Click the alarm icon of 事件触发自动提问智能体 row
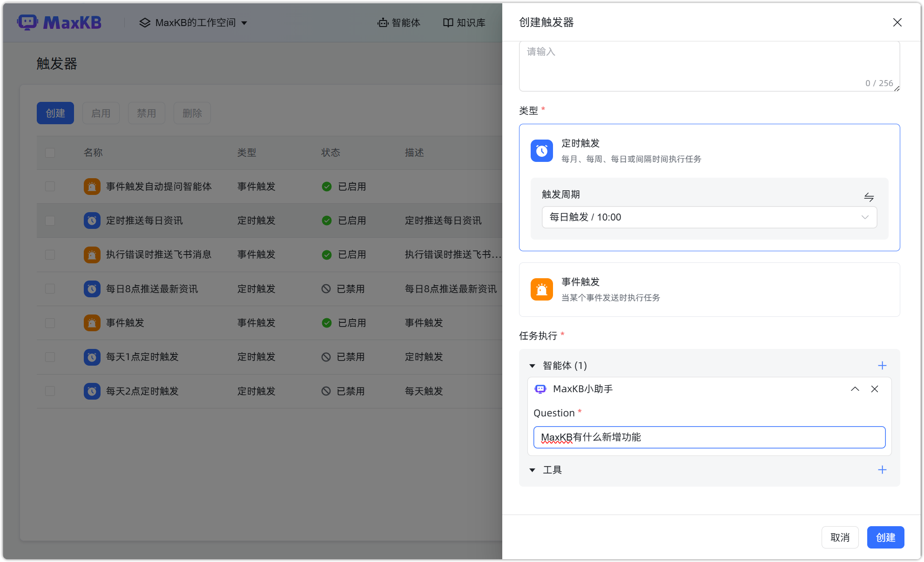924x562 pixels. click(92, 186)
